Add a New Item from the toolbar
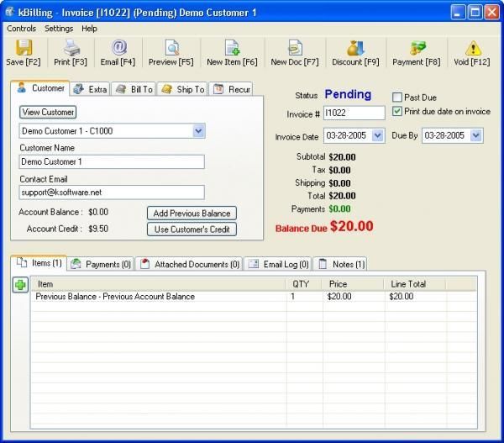Image resolution: width=504 pixels, height=443 pixels. [x=232, y=48]
